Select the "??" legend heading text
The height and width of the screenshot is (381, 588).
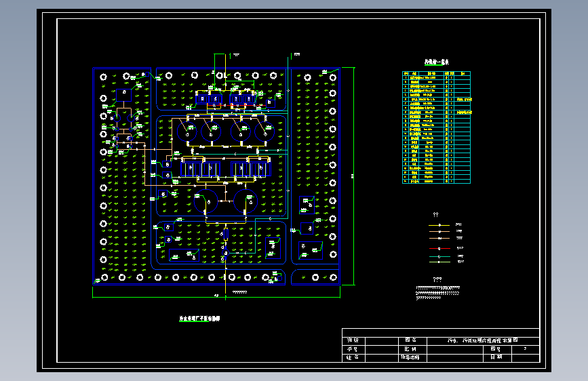tap(435, 214)
